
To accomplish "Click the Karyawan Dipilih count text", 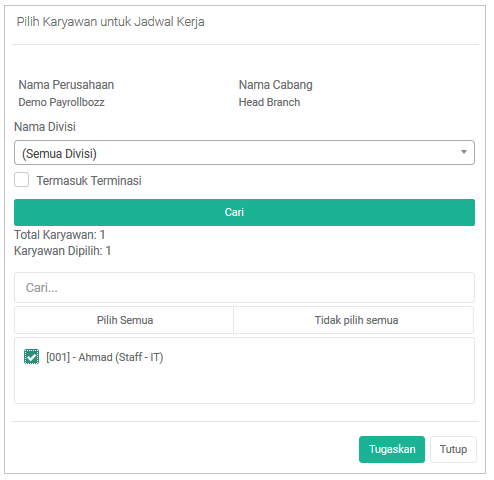I will pos(62,251).
